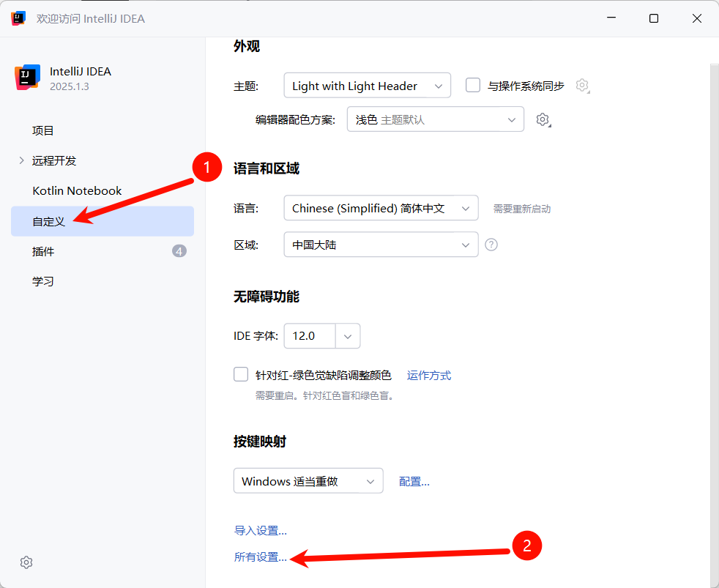Select 自定义 in the sidebar
The image size is (719, 588).
point(103,221)
